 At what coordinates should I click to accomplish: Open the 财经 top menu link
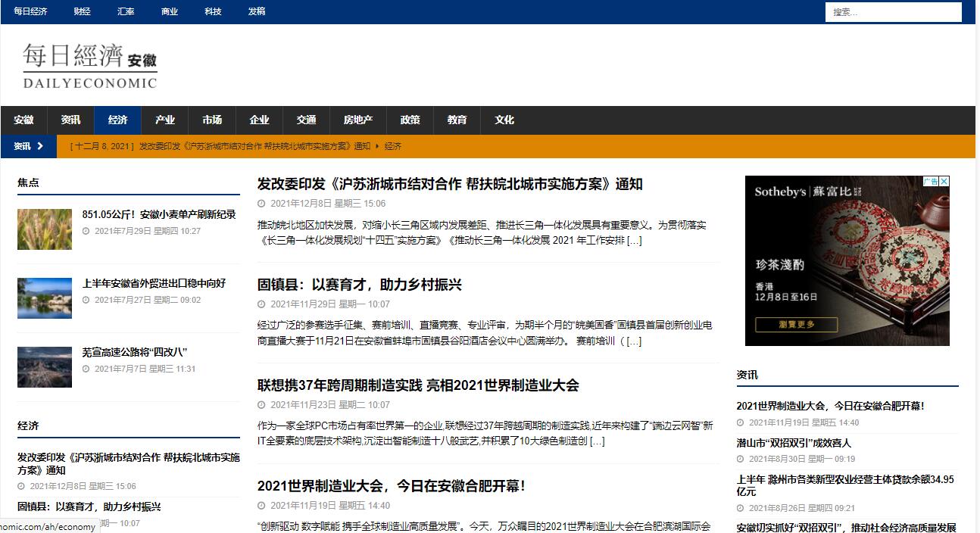[82, 11]
